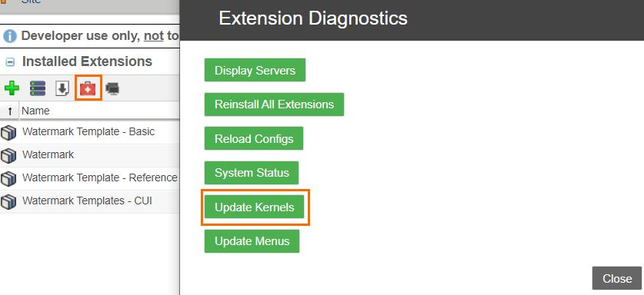Select the Watermark extension row
This screenshot has width=644, height=295.
(x=89, y=155)
